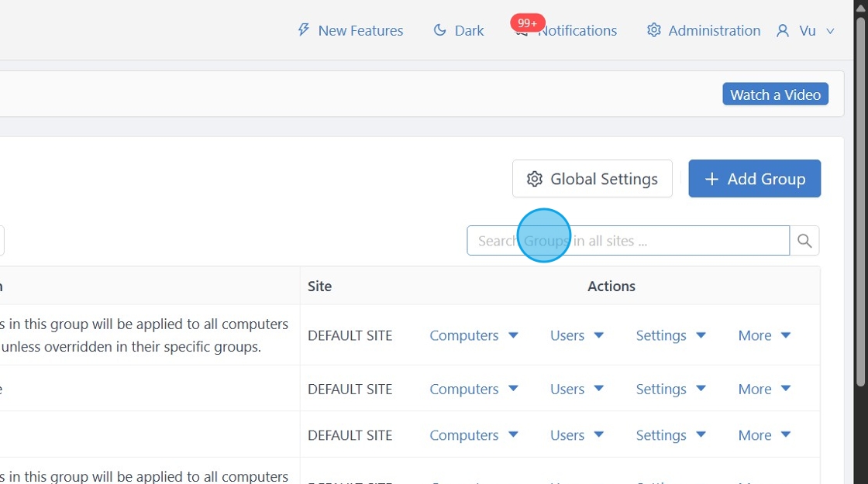The height and width of the screenshot is (484, 868).
Task: Open More dropdown in third row
Action: [x=764, y=435]
